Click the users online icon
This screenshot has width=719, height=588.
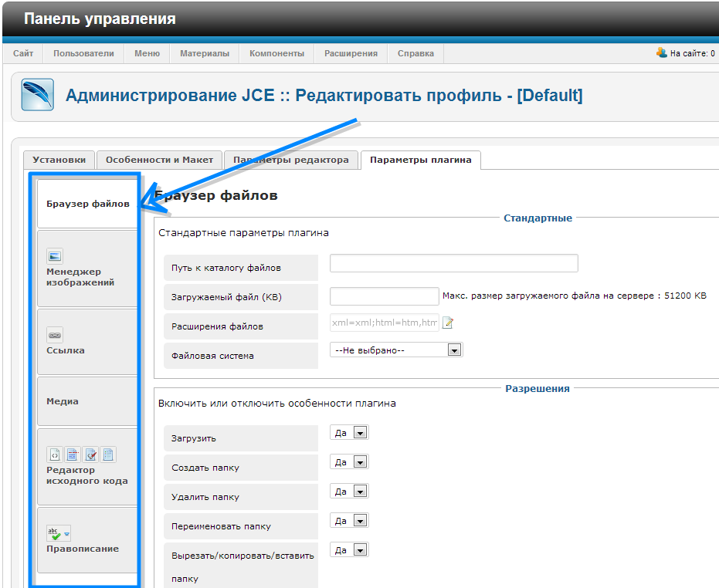point(661,53)
